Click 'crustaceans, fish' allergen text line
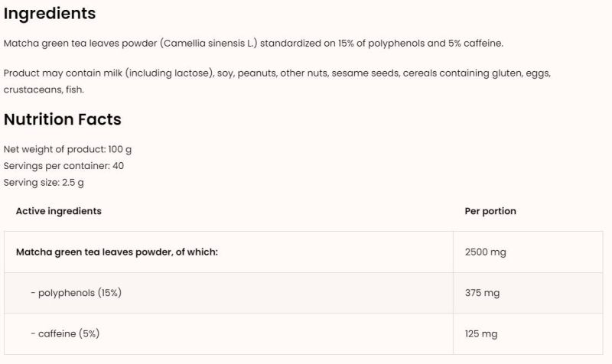This screenshot has width=612, height=364. tap(44, 89)
